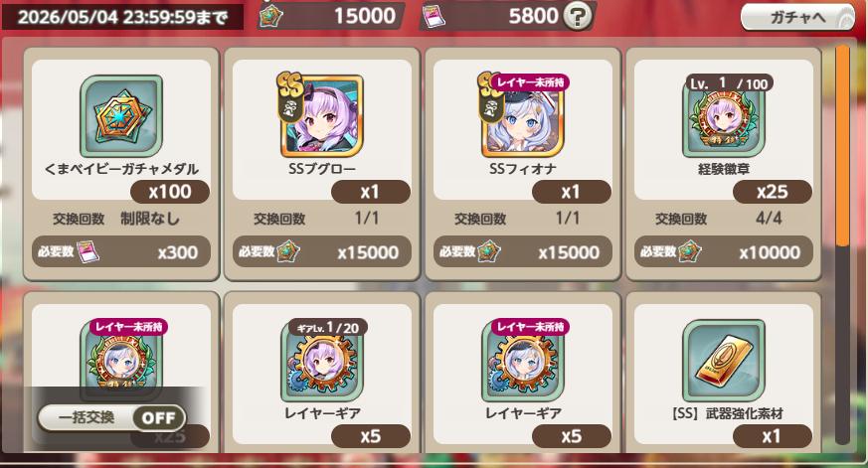Open help via the question mark icon
This screenshot has width=868, height=468.
(x=577, y=17)
